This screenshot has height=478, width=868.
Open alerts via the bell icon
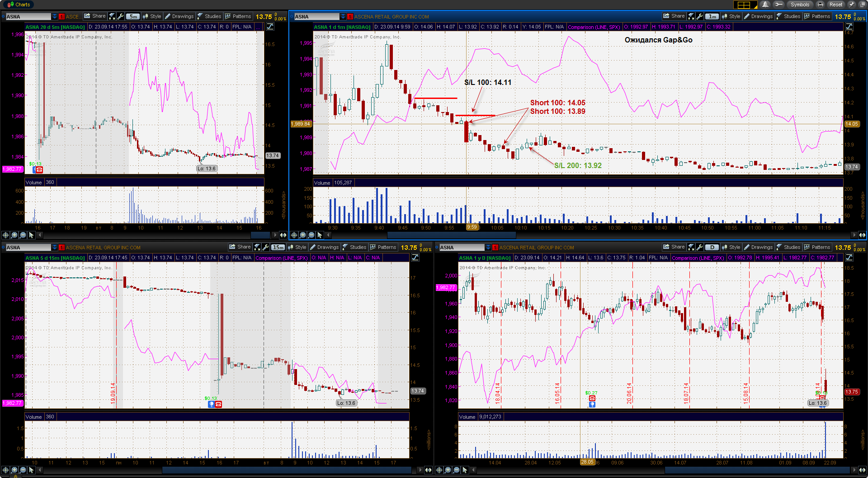pyautogui.click(x=765, y=5)
